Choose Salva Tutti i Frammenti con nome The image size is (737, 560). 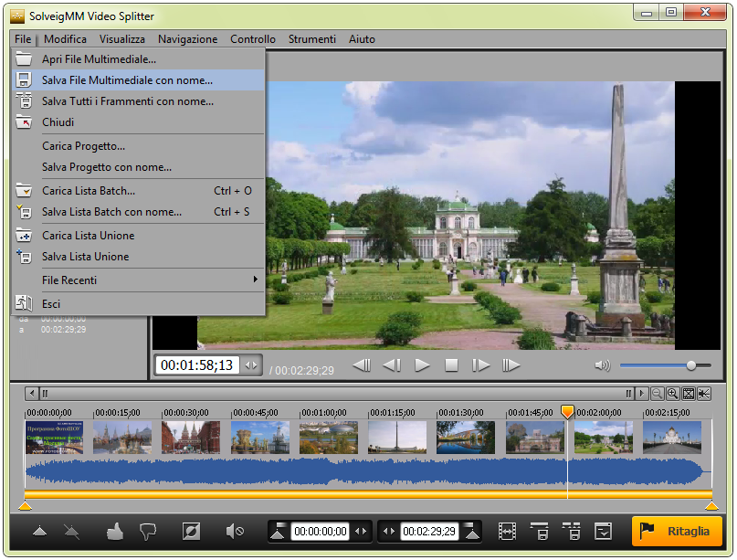138,101
